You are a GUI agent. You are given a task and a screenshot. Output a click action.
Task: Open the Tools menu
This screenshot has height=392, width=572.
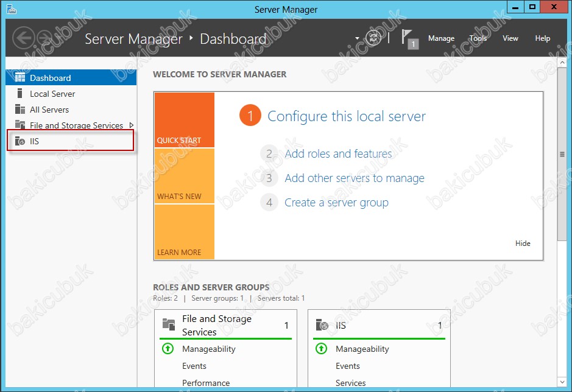478,38
